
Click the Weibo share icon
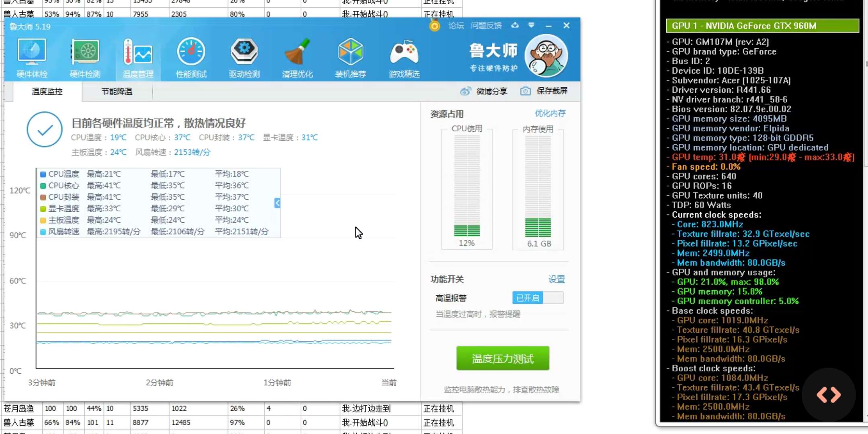click(x=465, y=91)
